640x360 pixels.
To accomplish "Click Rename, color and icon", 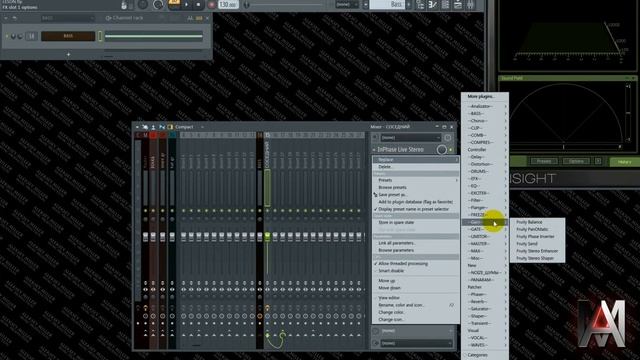I will pyautogui.click(x=415, y=305).
